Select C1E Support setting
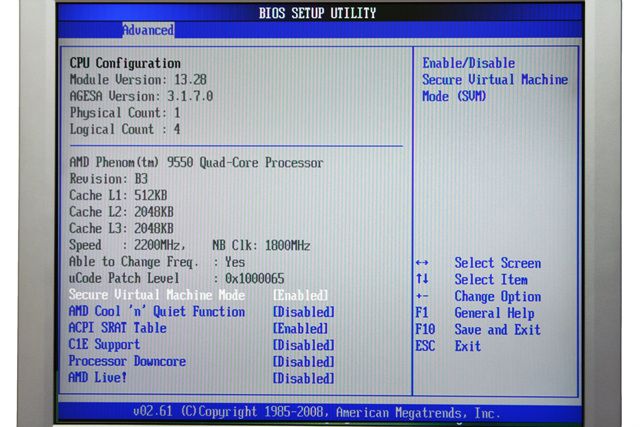 pos(104,345)
